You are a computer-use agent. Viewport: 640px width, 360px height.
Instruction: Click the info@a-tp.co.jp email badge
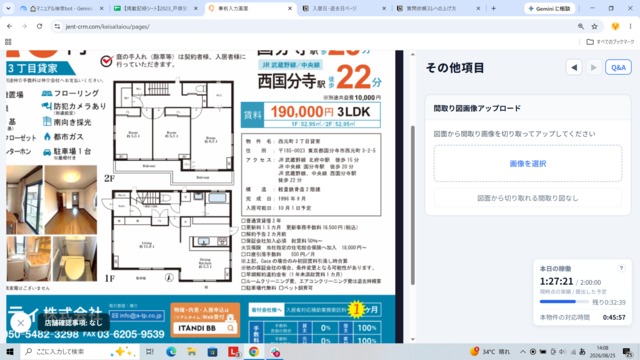point(138,316)
